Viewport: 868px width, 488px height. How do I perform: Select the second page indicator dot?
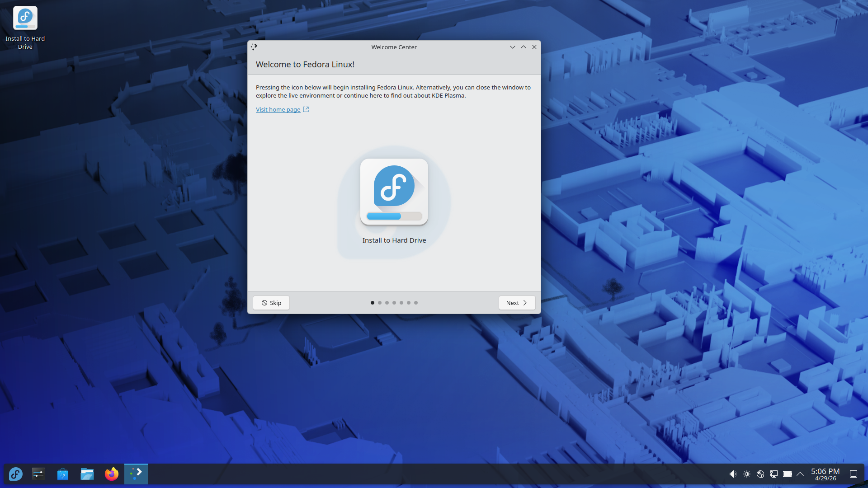(380, 303)
